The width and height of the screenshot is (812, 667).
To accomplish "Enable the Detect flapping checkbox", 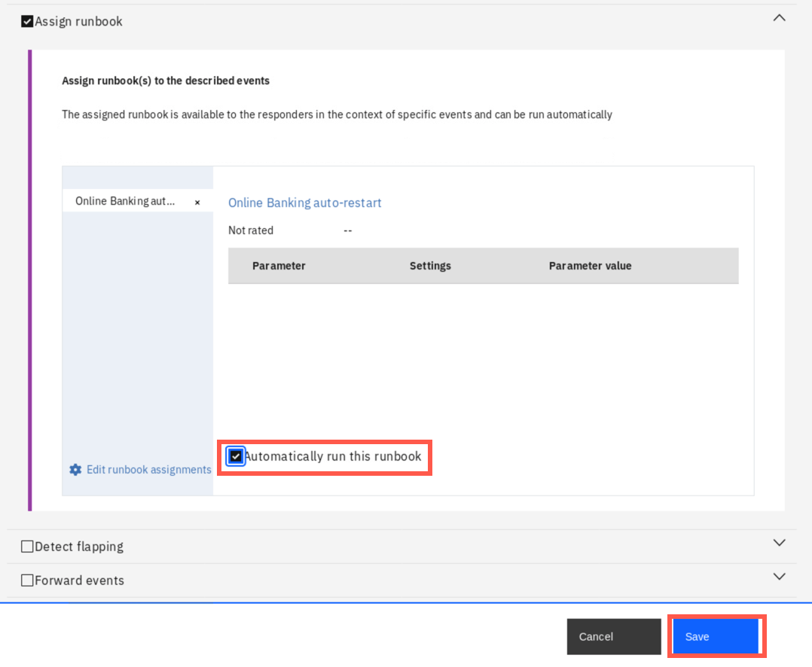I will pos(27,547).
